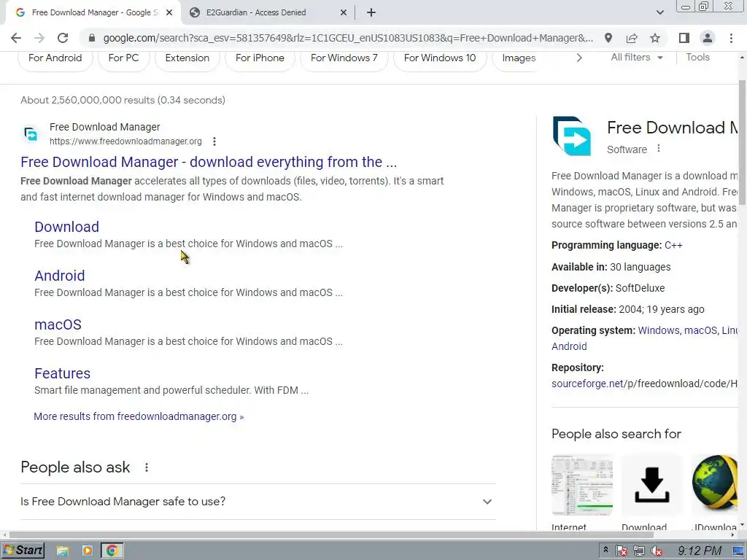
Task: Click the muted volume tray icon
Action: [x=657, y=551]
